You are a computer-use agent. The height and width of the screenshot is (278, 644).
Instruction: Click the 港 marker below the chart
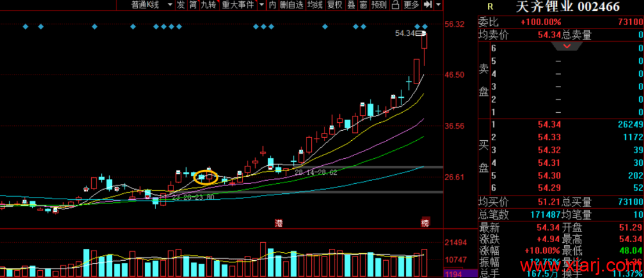(279, 223)
